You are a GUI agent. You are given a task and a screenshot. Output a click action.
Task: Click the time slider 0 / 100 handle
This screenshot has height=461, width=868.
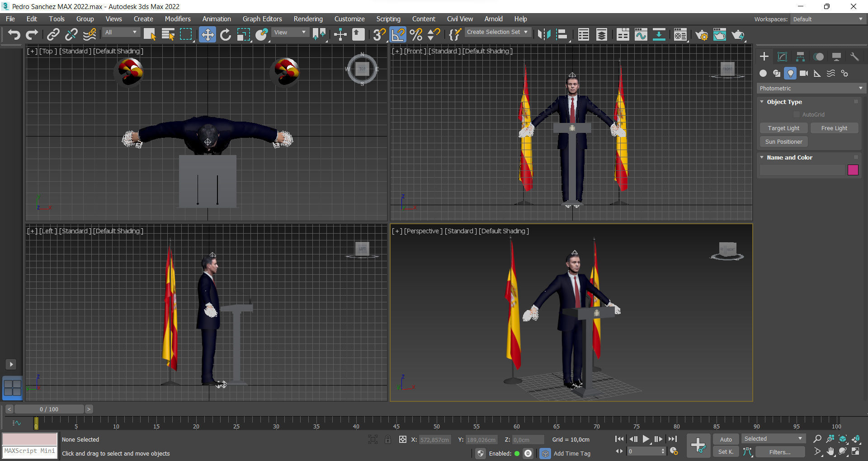pos(49,409)
